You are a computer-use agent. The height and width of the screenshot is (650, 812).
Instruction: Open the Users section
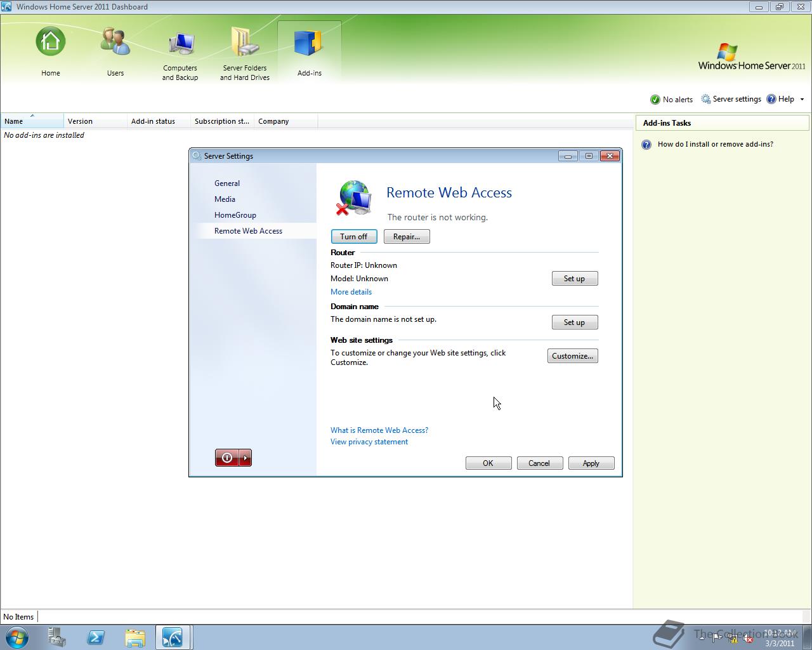tap(115, 52)
